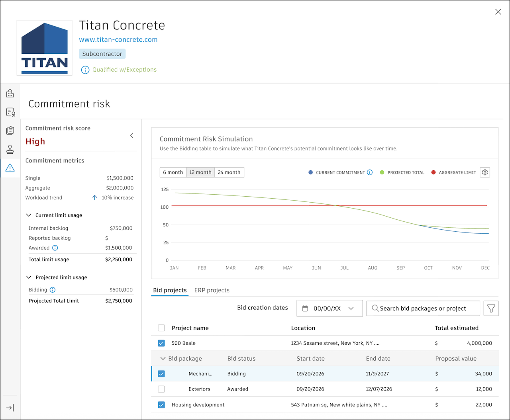510x420 pixels.
Task: Open the company building sidebar icon
Action: pos(10,93)
